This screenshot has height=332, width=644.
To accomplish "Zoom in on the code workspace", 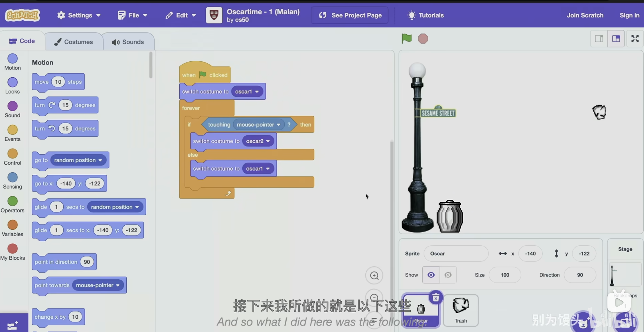I will point(374,275).
